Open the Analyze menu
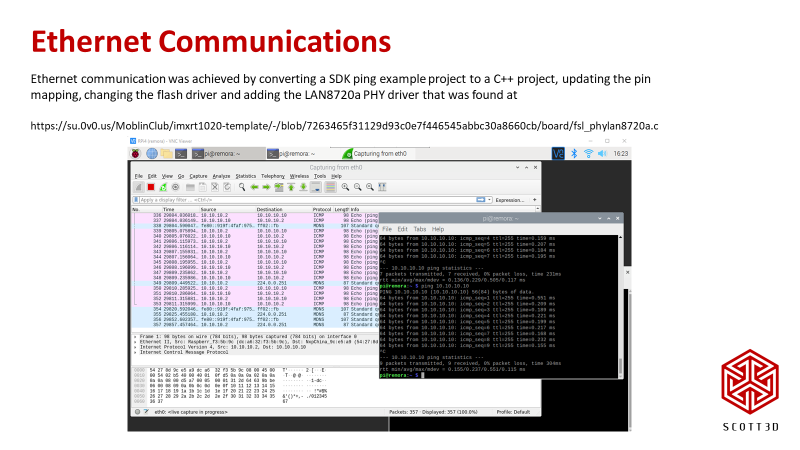 (221, 176)
